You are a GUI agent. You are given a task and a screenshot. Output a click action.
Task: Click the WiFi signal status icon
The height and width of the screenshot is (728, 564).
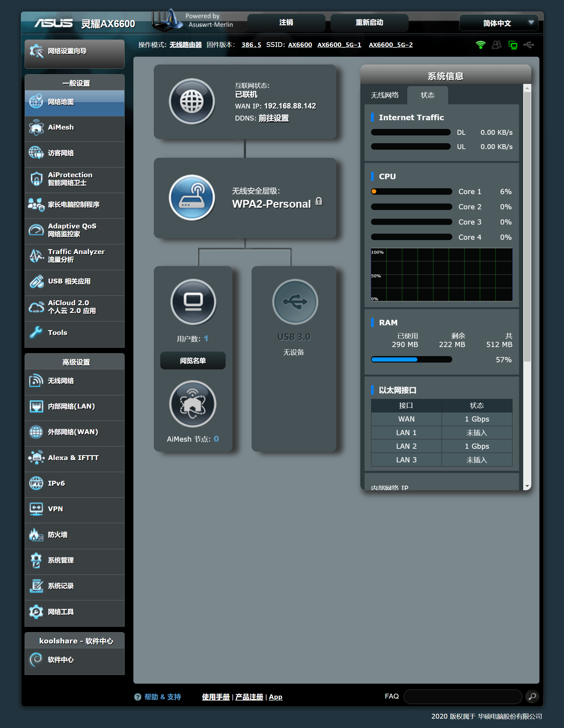tap(480, 45)
